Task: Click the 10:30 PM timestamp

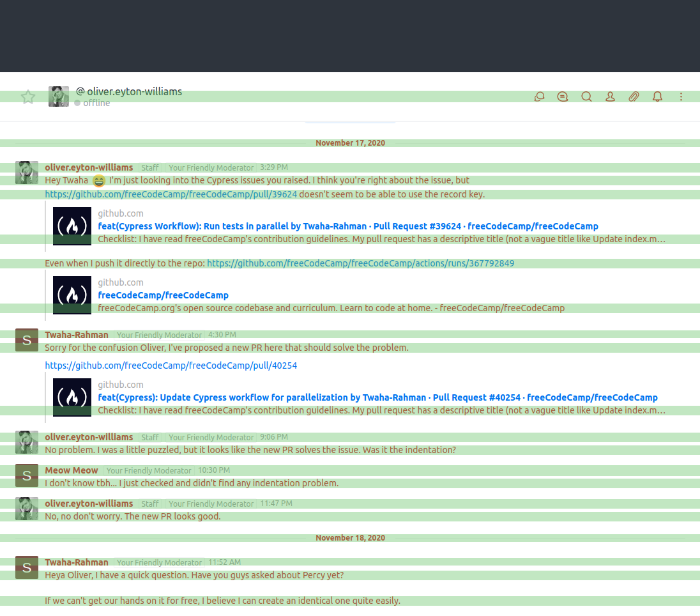Action: [214, 470]
